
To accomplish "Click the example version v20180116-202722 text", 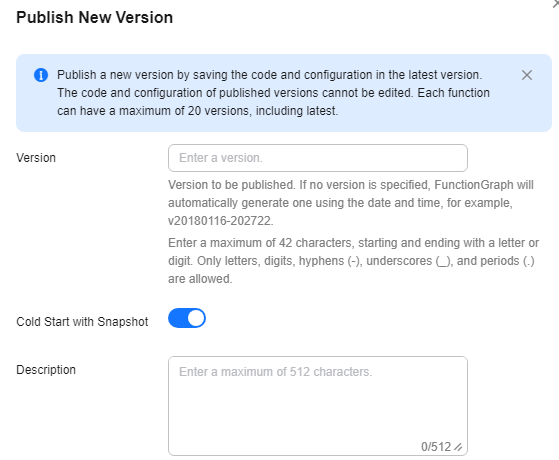I will (221, 221).
